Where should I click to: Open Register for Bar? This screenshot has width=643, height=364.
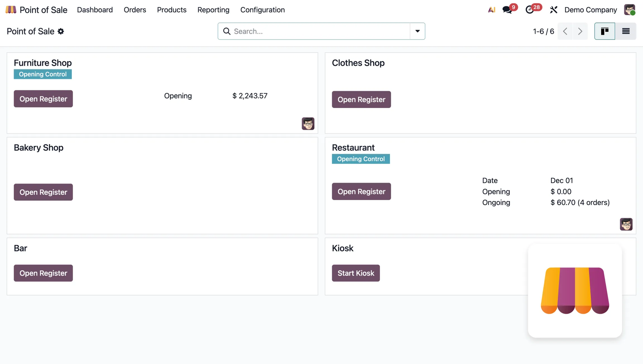pos(43,273)
